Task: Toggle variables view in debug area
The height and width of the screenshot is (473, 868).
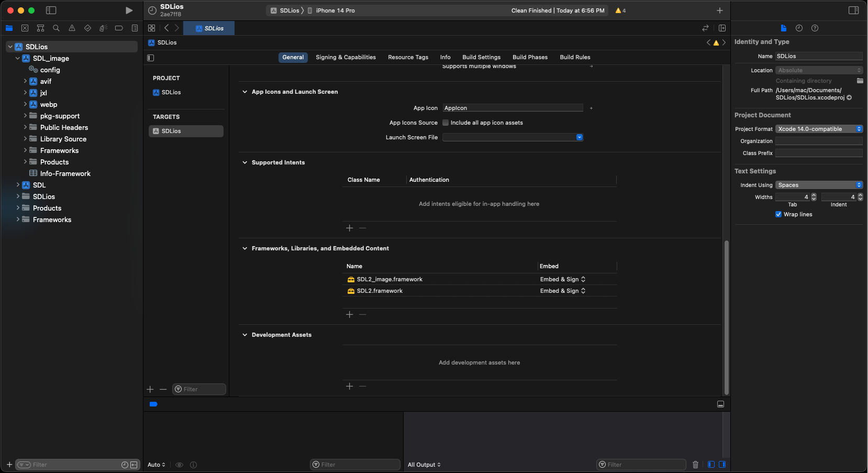Action: (711, 465)
